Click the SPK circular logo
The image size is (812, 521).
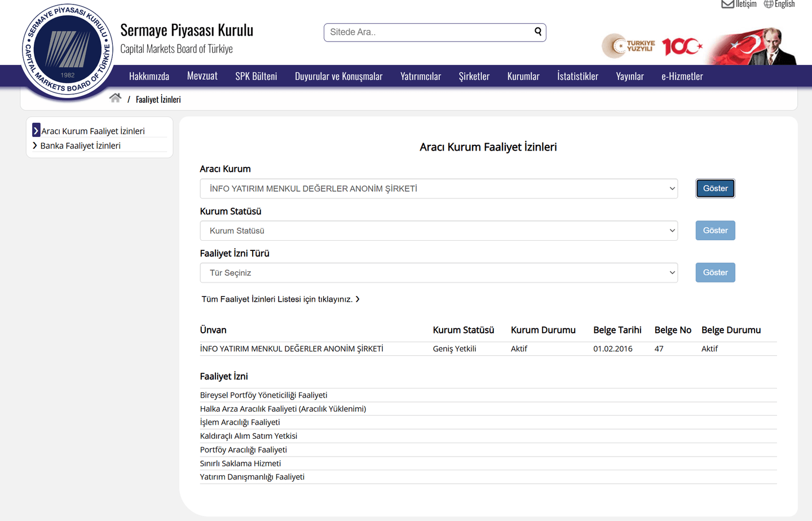pyautogui.click(x=67, y=51)
